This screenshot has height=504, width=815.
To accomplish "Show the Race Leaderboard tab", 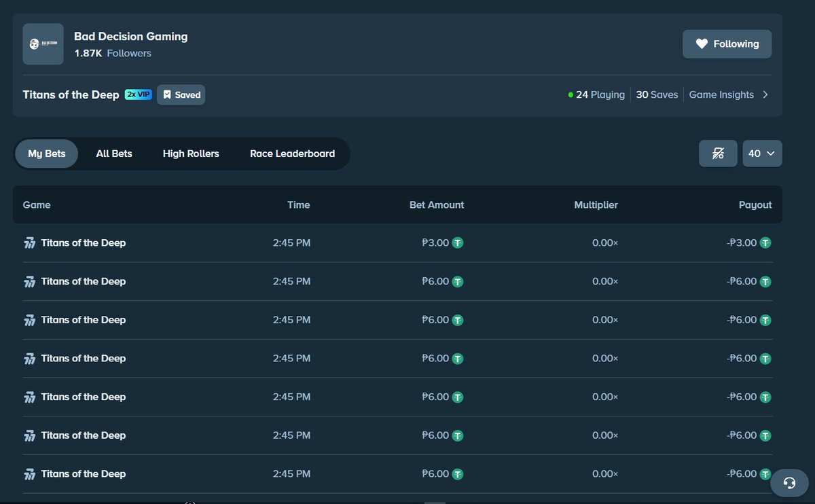I will pos(292,154).
